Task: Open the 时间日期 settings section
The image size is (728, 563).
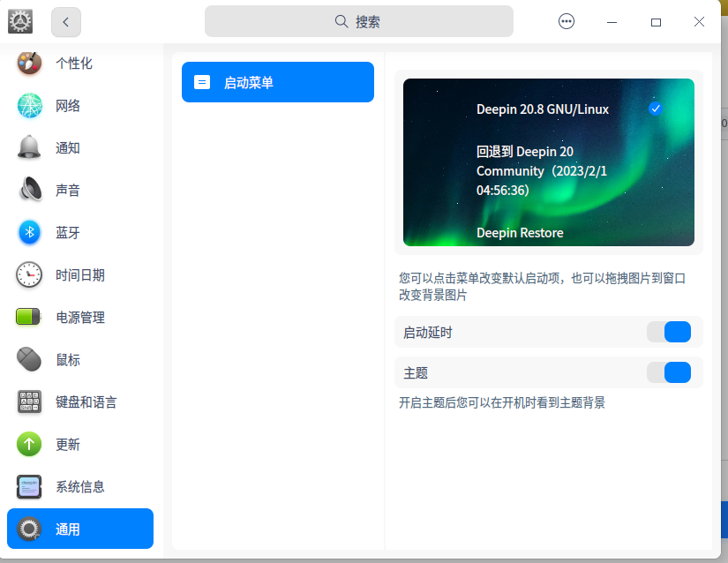Action: (79, 274)
